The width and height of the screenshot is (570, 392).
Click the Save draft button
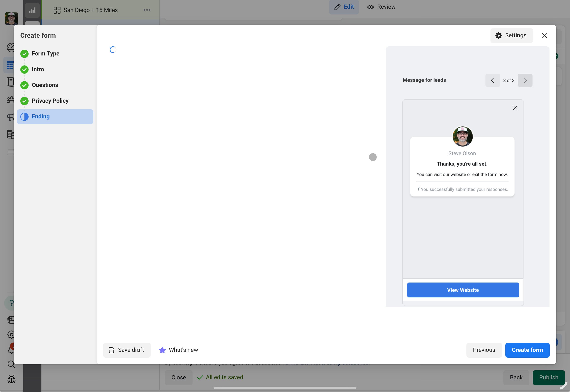click(127, 350)
